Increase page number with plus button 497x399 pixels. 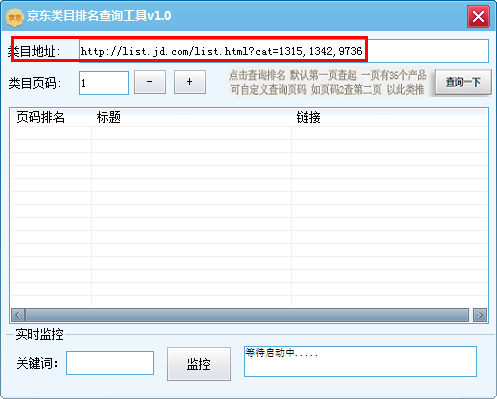[190, 82]
